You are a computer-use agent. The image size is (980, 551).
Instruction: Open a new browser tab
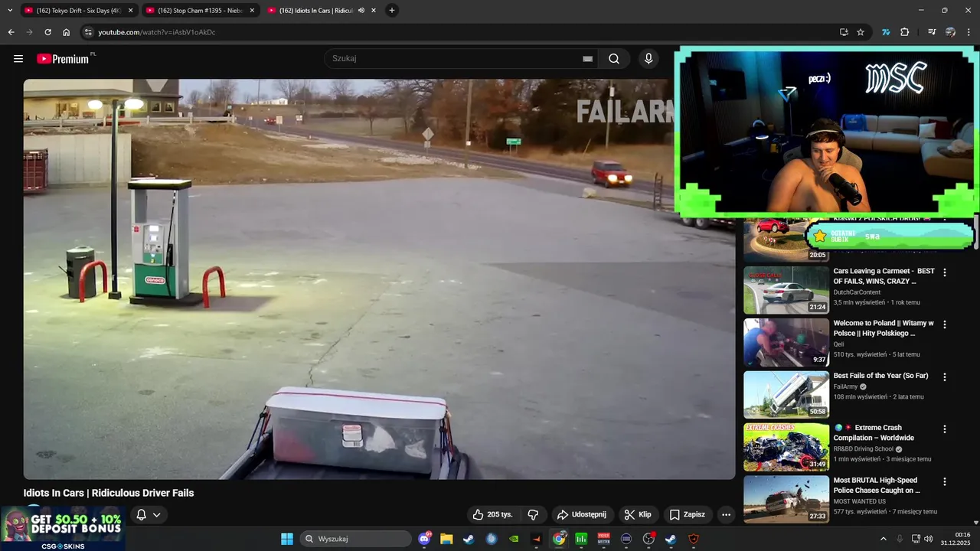coord(392,10)
